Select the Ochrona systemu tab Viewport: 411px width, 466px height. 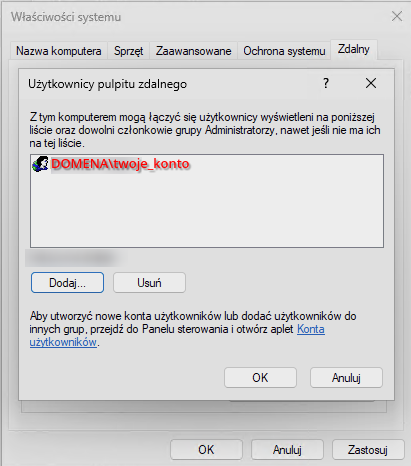[x=284, y=51]
